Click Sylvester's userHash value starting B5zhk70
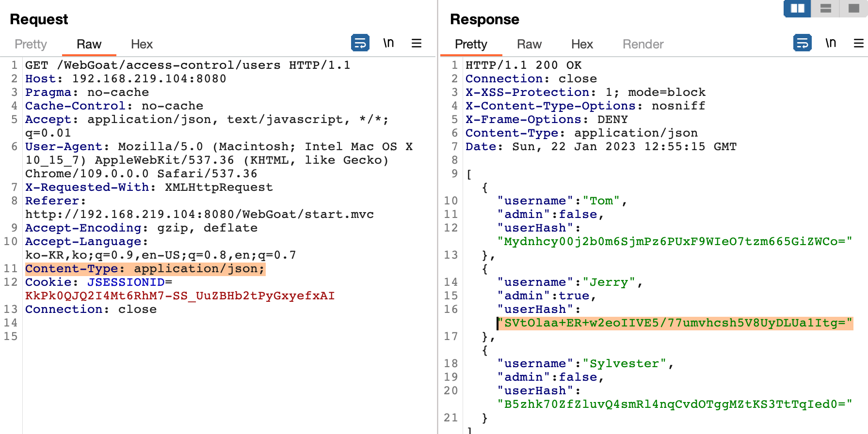Viewport: 868px width, 434px height. click(675, 404)
